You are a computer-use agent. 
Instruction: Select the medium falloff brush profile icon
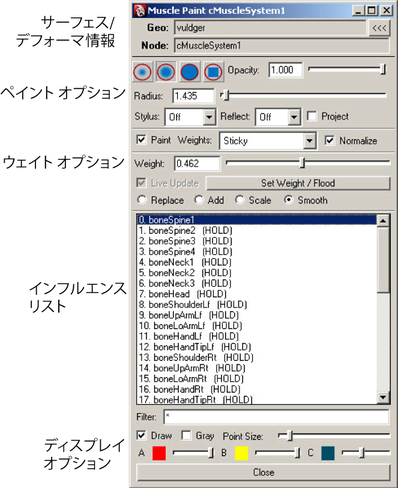click(x=166, y=72)
